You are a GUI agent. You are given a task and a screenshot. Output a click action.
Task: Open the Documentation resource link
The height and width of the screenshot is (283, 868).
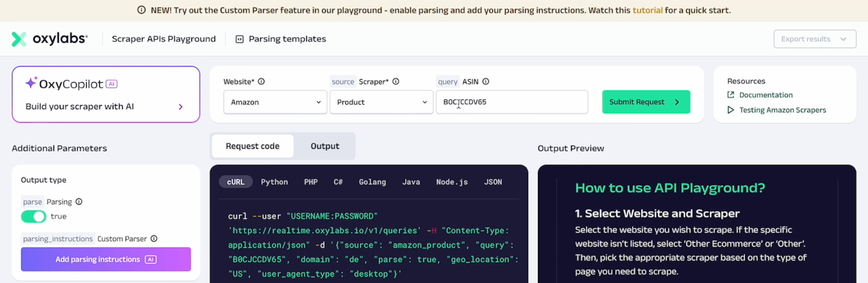pyautogui.click(x=765, y=95)
